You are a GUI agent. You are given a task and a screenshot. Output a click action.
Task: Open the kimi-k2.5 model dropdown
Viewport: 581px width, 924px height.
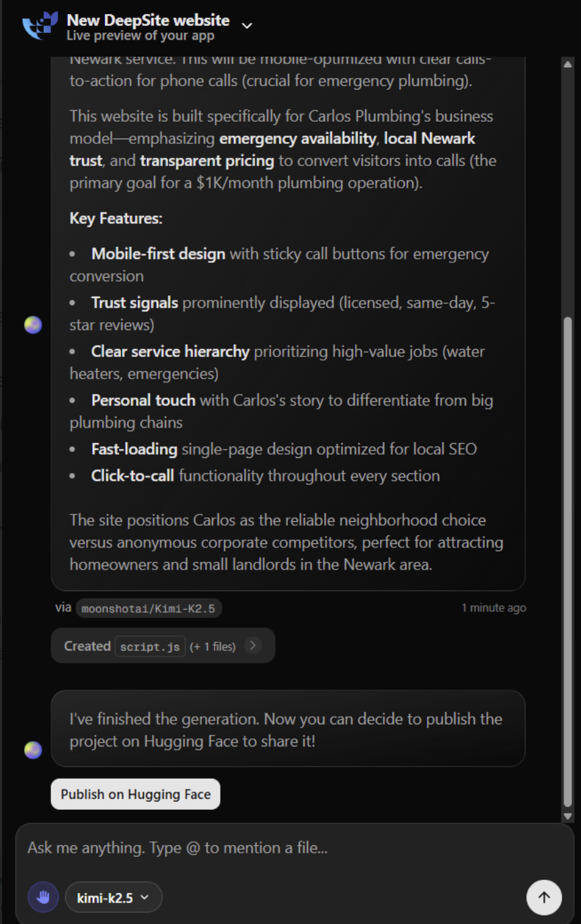coord(114,897)
